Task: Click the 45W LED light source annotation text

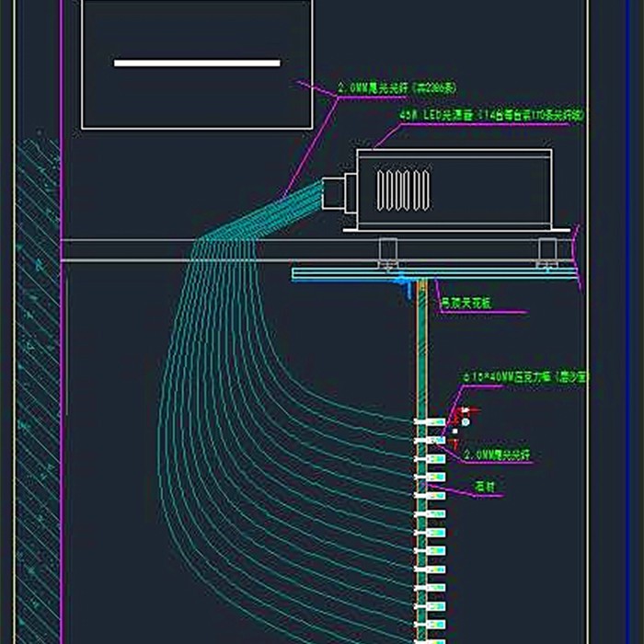Action: coord(491,115)
